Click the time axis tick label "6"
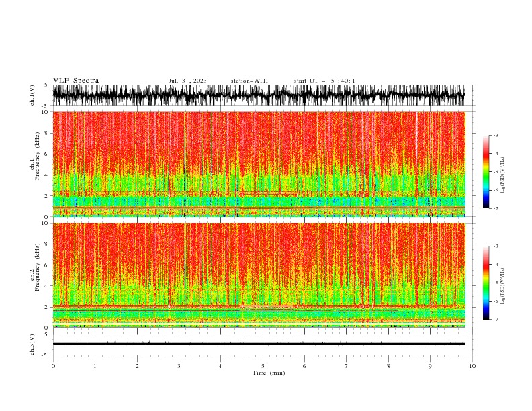This screenshot has width=532, height=411. 305,366
